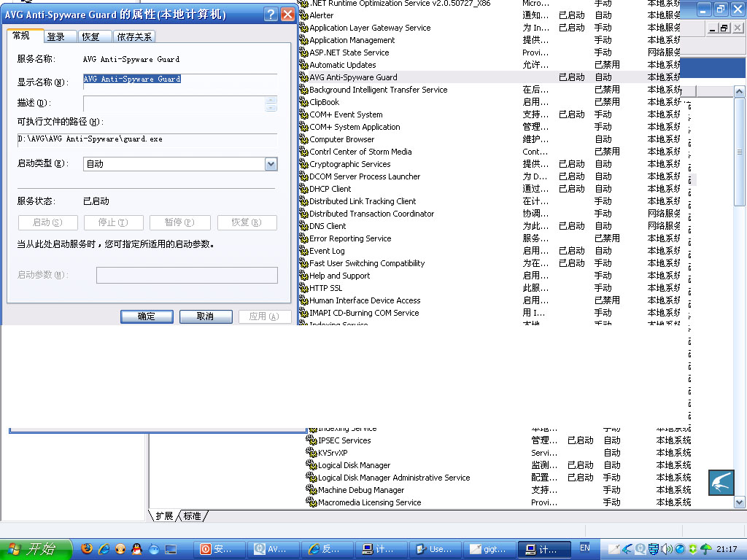Select the Distributed Transaction Coordinator row
This screenshot has height=560, width=747.
(x=489, y=214)
